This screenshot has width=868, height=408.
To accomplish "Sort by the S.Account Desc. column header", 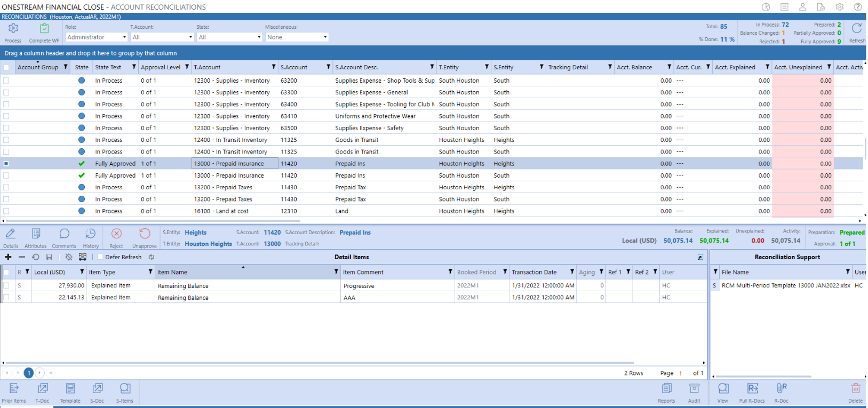I will 356,67.
